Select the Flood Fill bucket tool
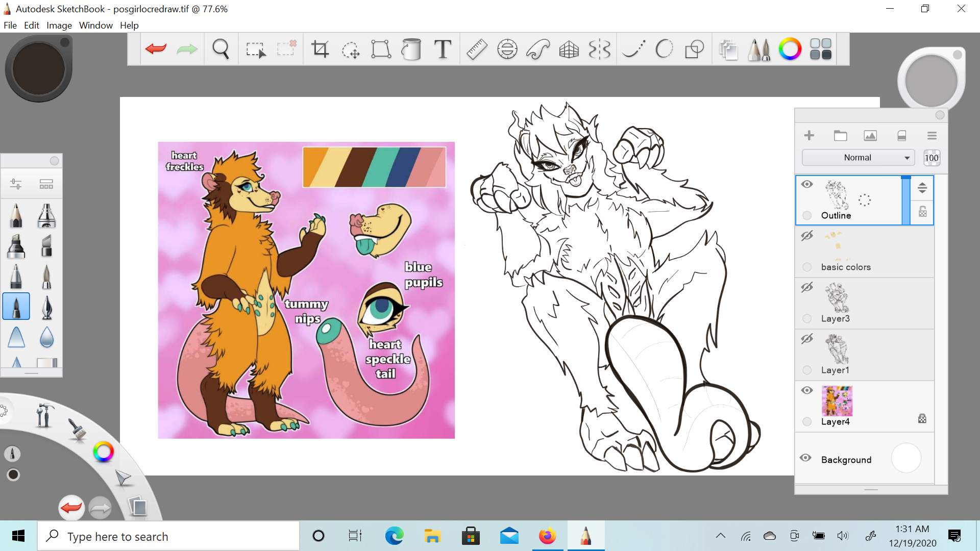Screen dimensions: 980x551 point(411,49)
